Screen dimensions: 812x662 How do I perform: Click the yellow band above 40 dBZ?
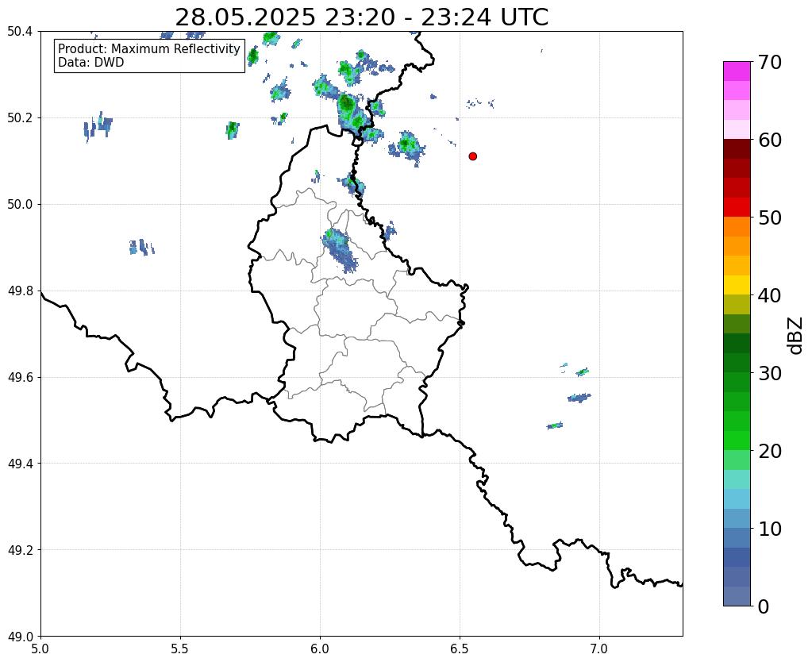[x=737, y=285]
